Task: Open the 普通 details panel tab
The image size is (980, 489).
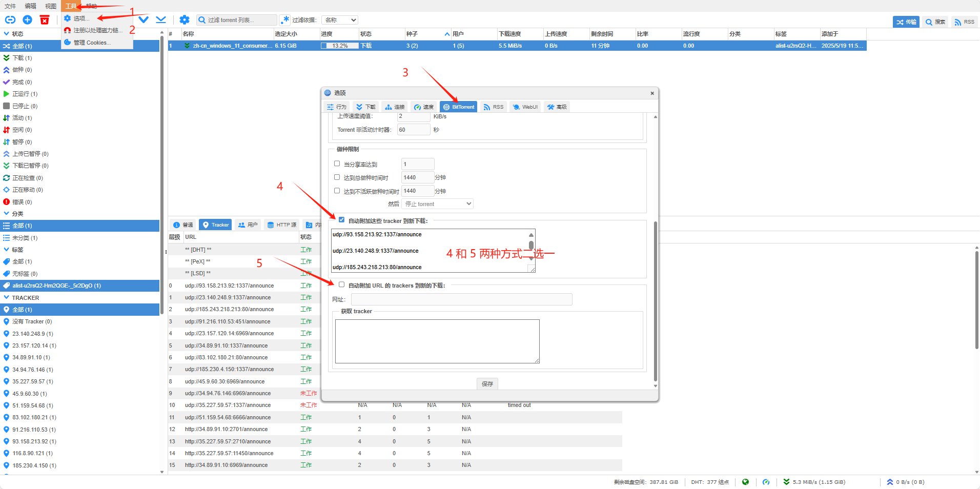Action: pyautogui.click(x=183, y=225)
